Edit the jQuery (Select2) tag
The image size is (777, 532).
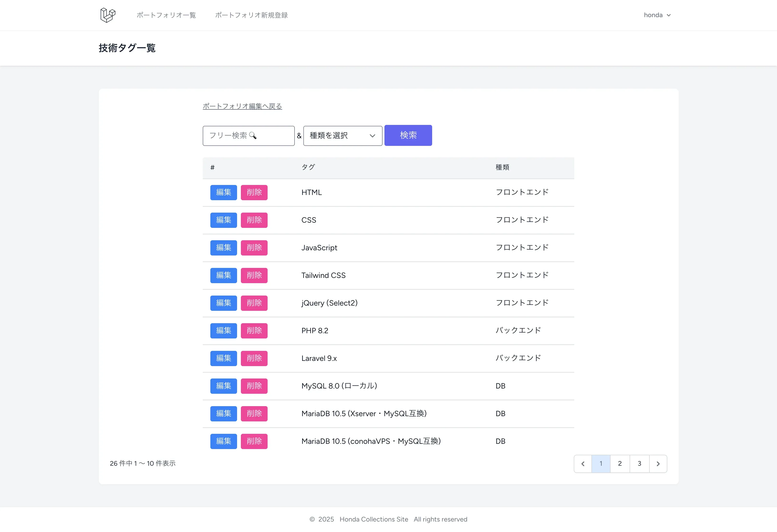(x=223, y=303)
